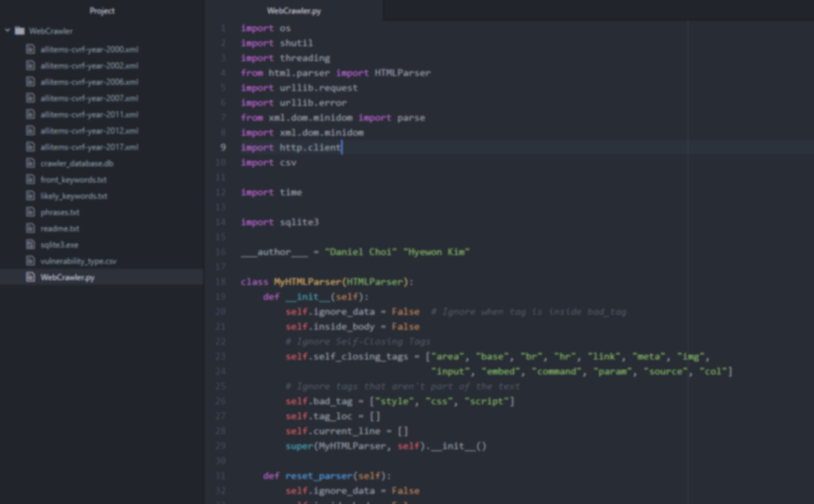Click file icon beside readme.txt
Image resolution: width=814 pixels, height=504 pixels.
(x=30, y=228)
